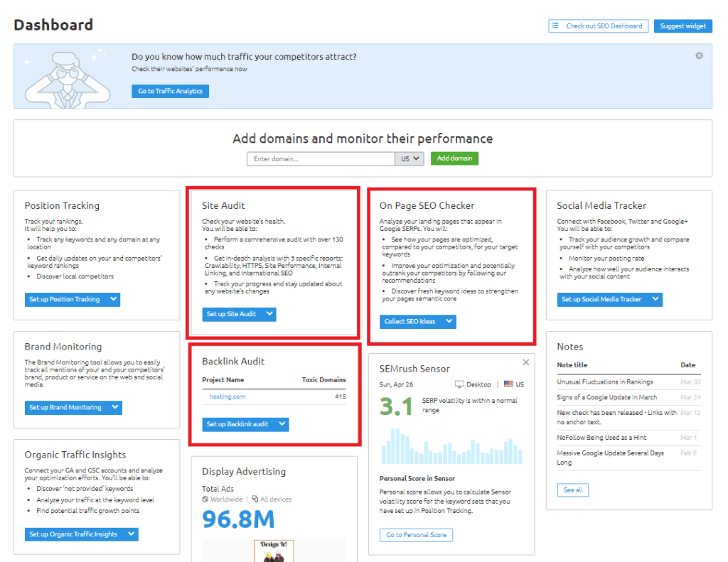Click the Desktop monitor icon in Sensor
Viewport: 728px width, 562px height.
click(x=459, y=384)
